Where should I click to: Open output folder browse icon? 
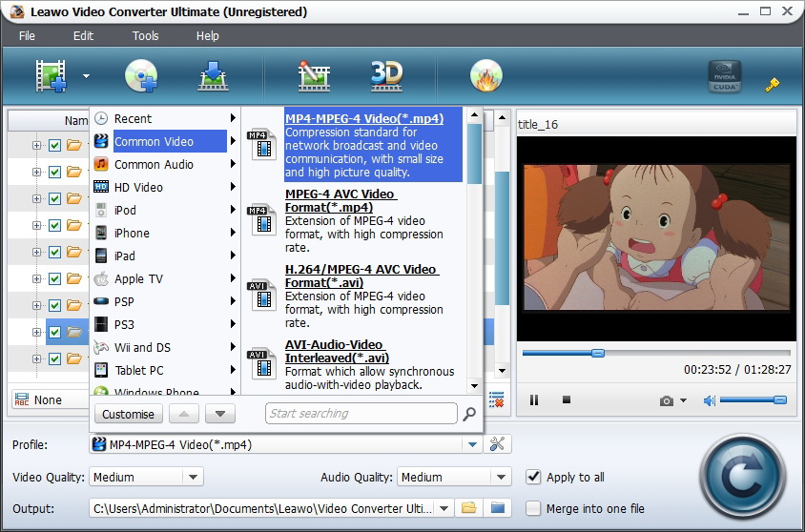pos(468,508)
